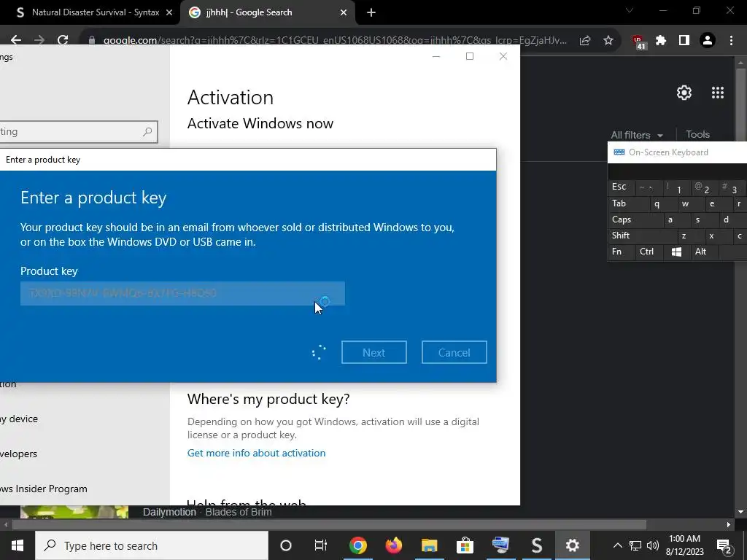Tap the 1 key on On-Screen Keyboard
The height and width of the screenshot is (560, 747).
[x=676, y=187]
